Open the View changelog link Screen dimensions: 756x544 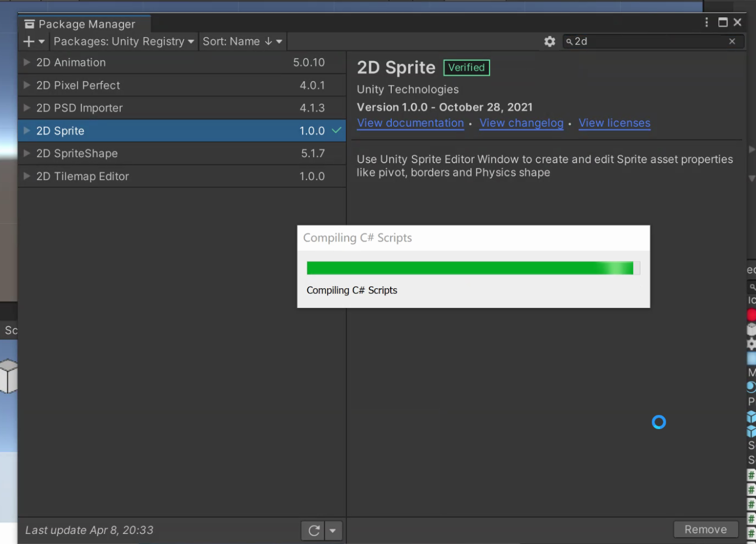521,123
